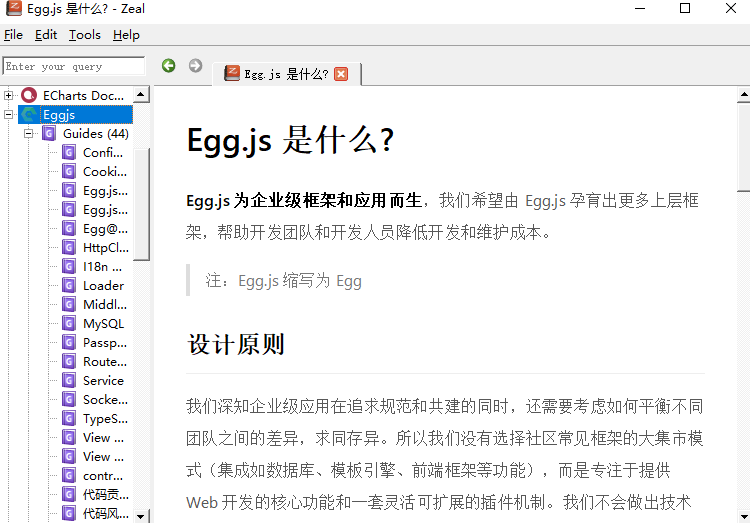Open the Tools menu
Screen dimensions: 750x523
85,35
